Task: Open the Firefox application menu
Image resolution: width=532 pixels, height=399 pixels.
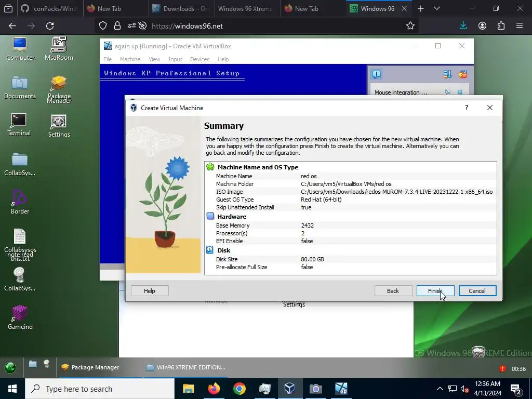Action: tap(520, 26)
